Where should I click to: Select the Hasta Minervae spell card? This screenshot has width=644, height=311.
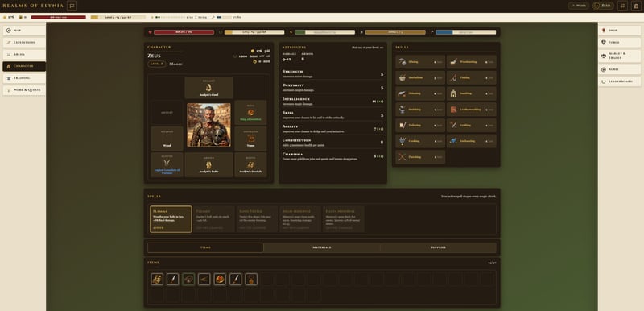point(344,219)
